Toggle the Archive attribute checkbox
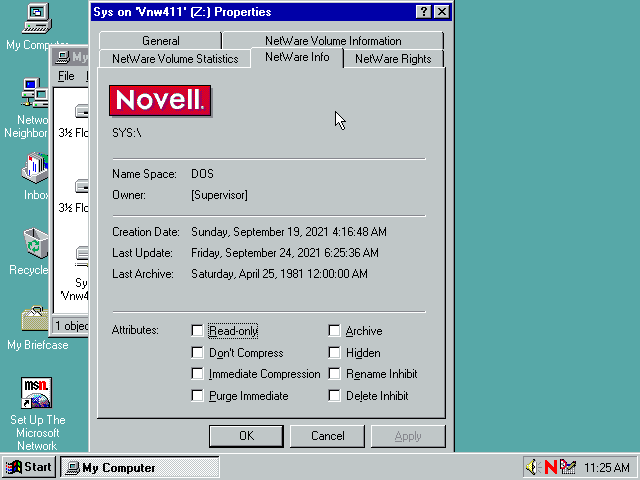640x480 pixels. coord(334,331)
